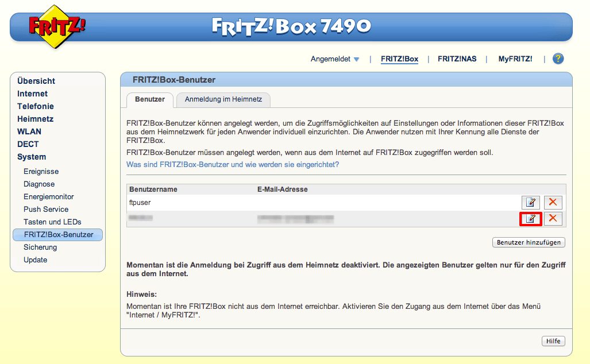Open the DECT menu
Image resolution: width=590 pixels, height=364 pixels.
tap(28, 145)
